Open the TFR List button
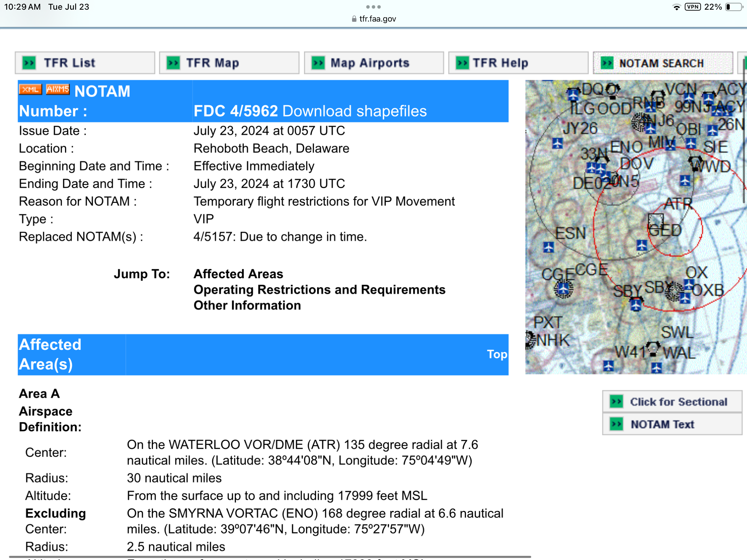The height and width of the screenshot is (560, 747). coord(85,63)
